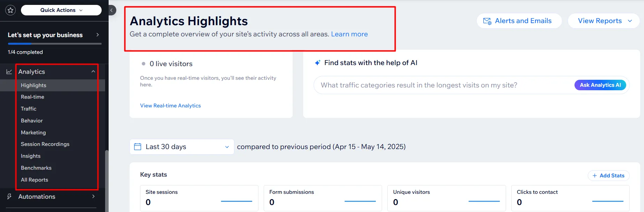This screenshot has height=212, width=644.
Task: Open the Quick Actions dropdown
Action: point(61,10)
